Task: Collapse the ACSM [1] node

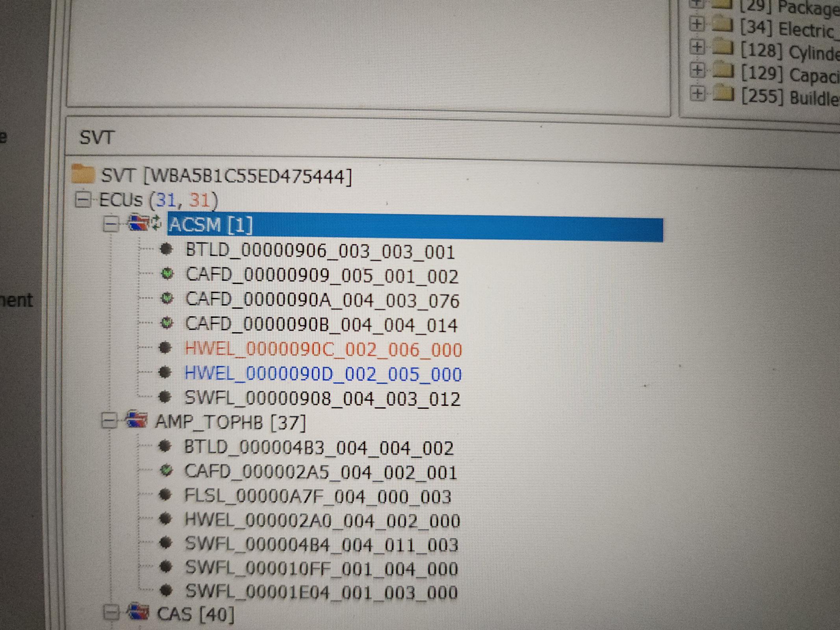Action: 111,224
